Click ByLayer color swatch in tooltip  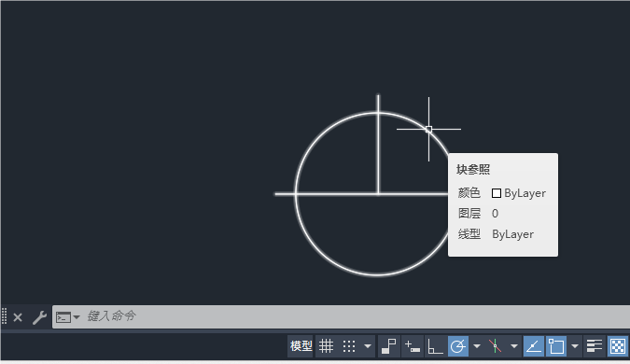coord(497,193)
